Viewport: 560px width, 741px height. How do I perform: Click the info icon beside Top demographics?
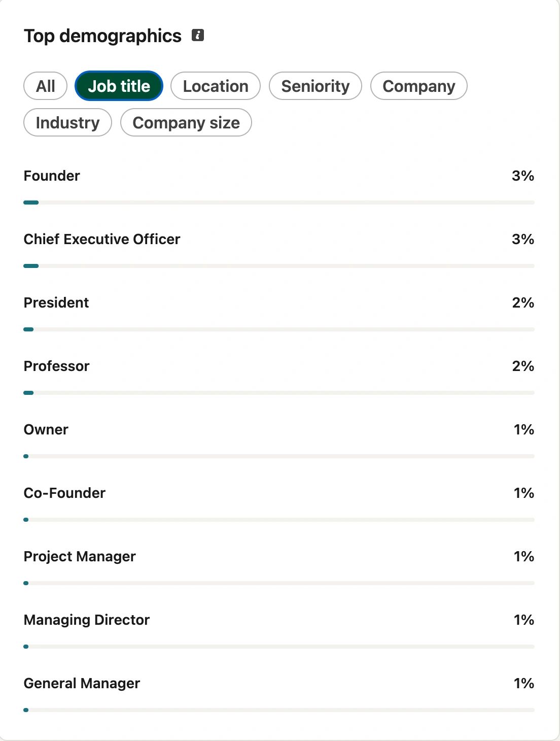[x=198, y=35]
